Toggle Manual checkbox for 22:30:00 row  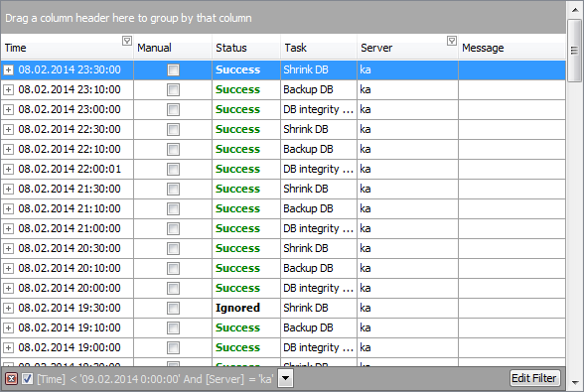click(173, 129)
